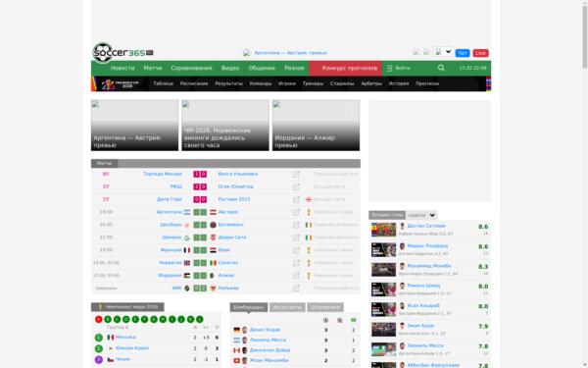Open Расписание in the World Cup submenu
This screenshot has width=588, height=368.
(x=194, y=83)
